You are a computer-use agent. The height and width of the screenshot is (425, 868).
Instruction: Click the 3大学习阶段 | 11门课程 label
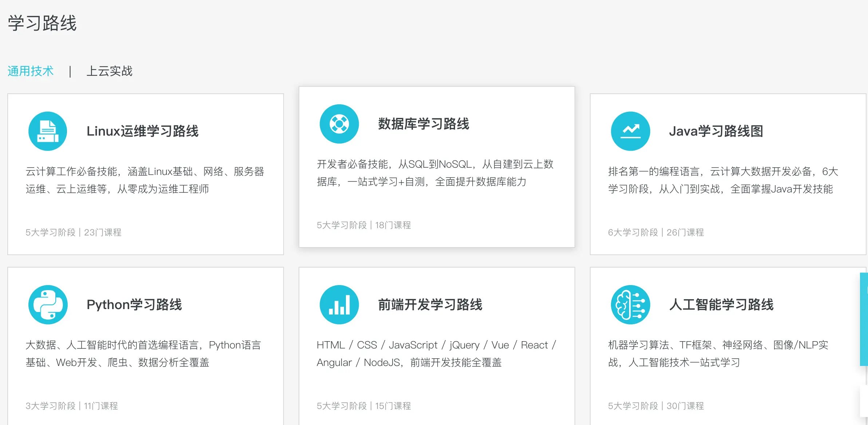coord(71,406)
